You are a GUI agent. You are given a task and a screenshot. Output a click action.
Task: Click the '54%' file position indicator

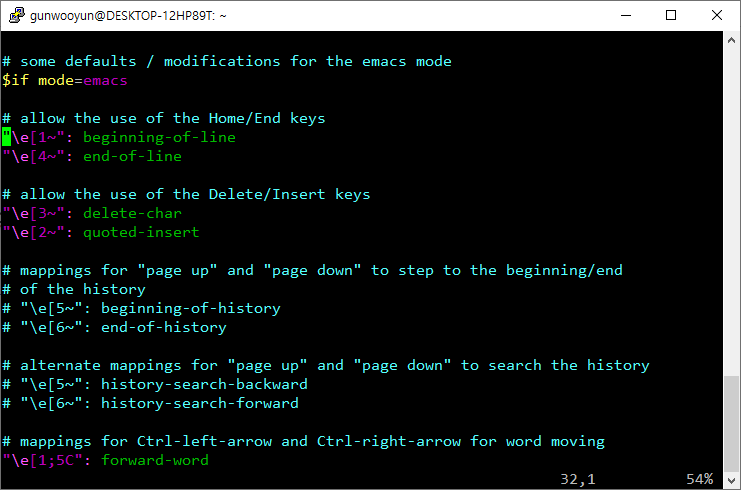pos(700,479)
